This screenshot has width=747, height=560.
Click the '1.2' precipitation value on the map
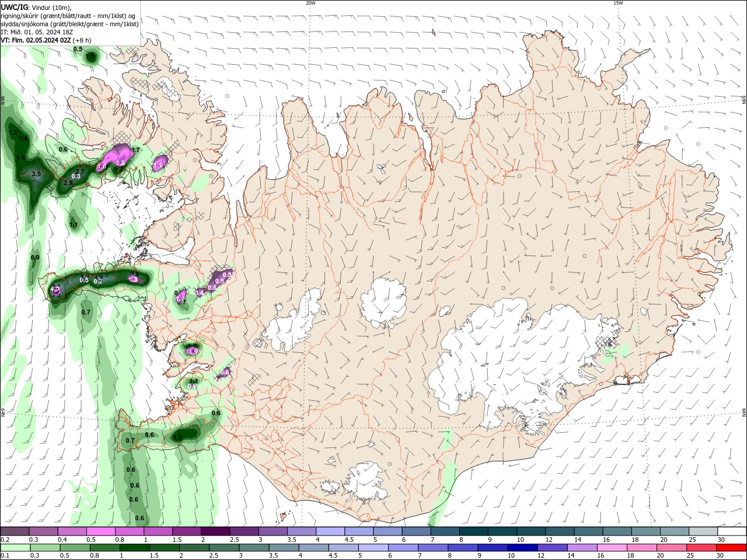13,133
